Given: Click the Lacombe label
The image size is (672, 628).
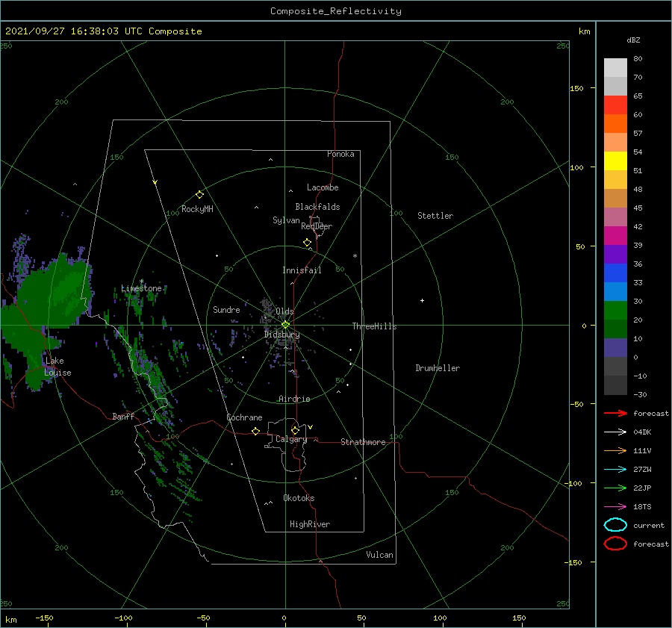Looking at the screenshot, I should (x=323, y=187).
